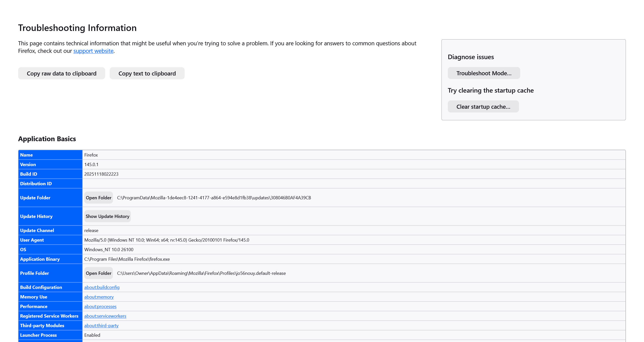
Task: Click Copy raw data to clipboard button
Action: [x=62, y=73]
